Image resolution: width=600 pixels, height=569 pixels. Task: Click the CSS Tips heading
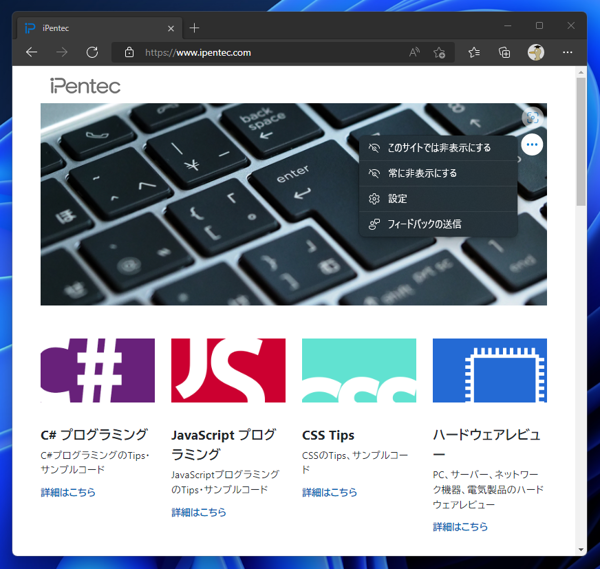pyautogui.click(x=328, y=435)
